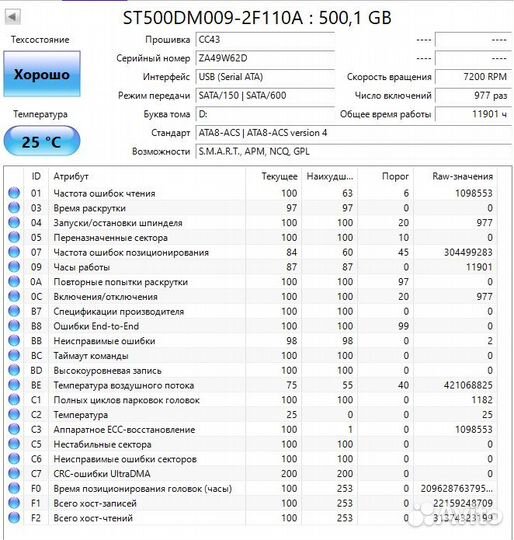Select the CRC-ошибки UltraDMA attribute name

(102, 474)
